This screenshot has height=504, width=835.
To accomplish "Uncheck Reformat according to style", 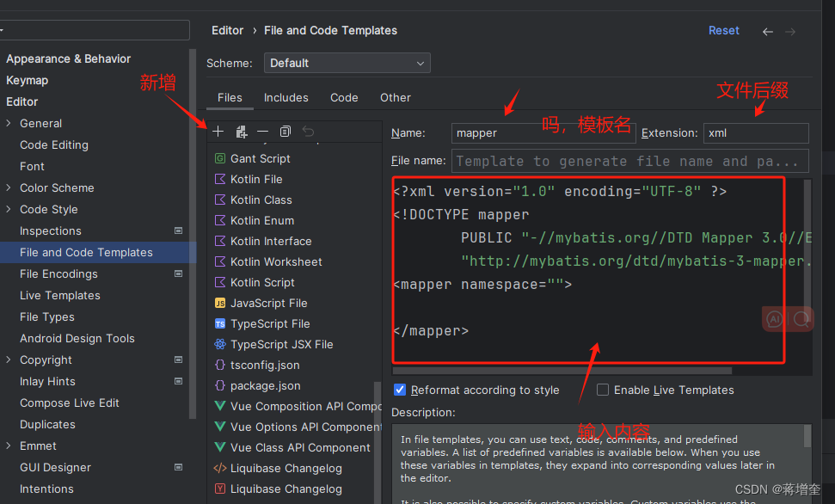I will (x=399, y=390).
